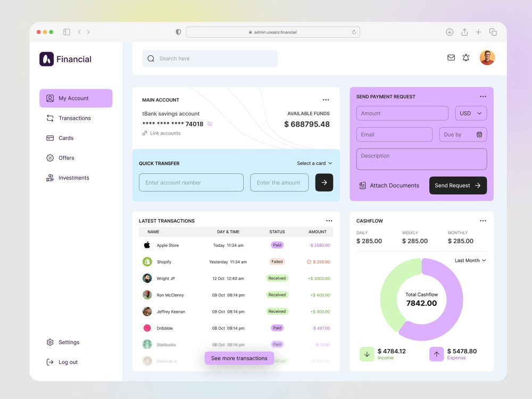The width and height of the screenshot is (532, 399).
Task: Click the Financial logo icon
Action: coord(46,59)
